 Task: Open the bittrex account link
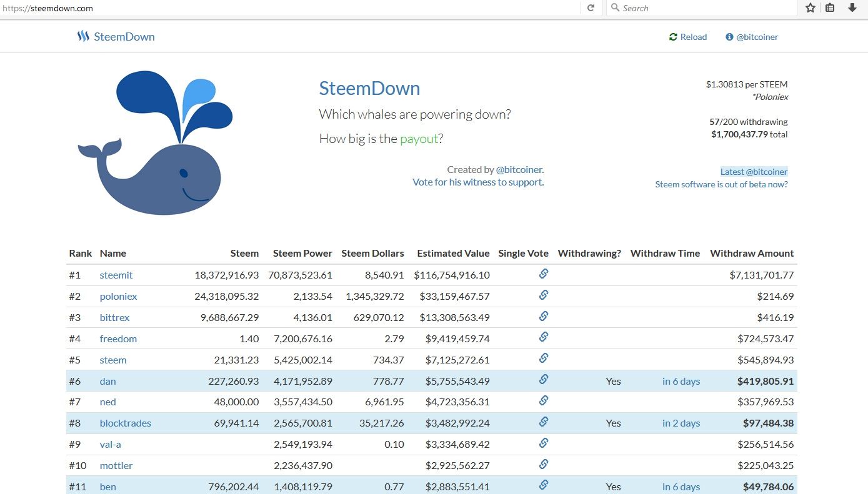[114, 317]
